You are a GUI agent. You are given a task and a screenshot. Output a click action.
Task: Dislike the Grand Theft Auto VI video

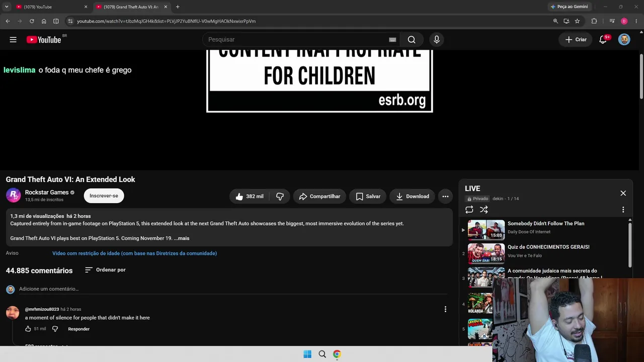point(280,197)
